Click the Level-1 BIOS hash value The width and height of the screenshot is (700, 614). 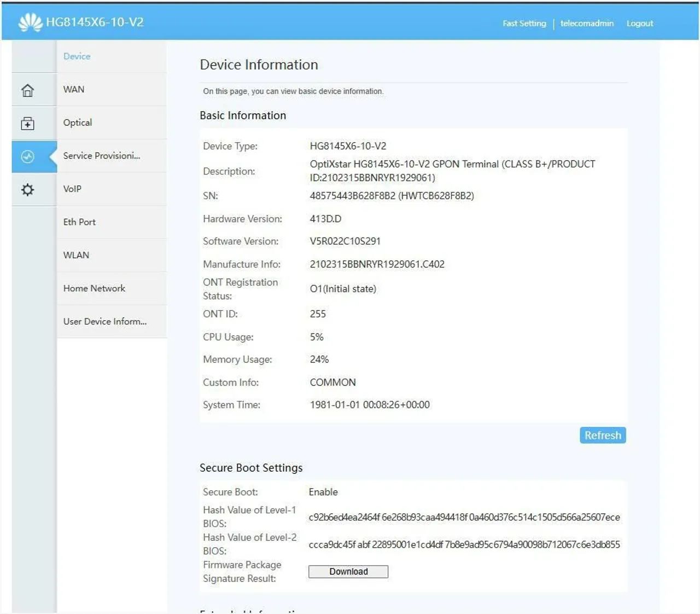click(464, 518)
